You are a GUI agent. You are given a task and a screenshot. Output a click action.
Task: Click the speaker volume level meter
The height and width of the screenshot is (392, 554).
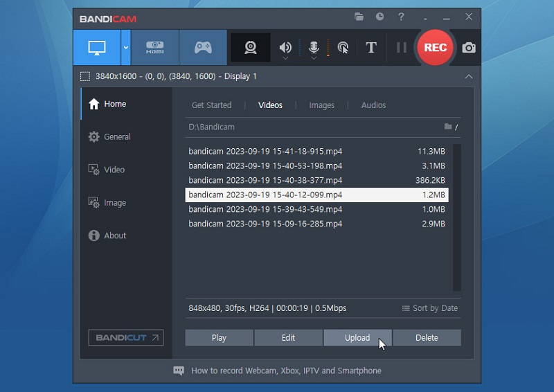[x=300, y=47]
